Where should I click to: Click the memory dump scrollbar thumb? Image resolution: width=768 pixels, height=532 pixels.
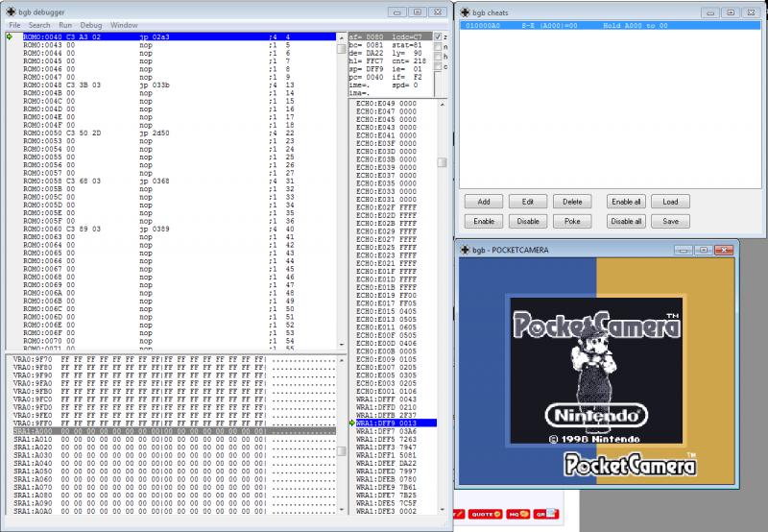[342, 451]
